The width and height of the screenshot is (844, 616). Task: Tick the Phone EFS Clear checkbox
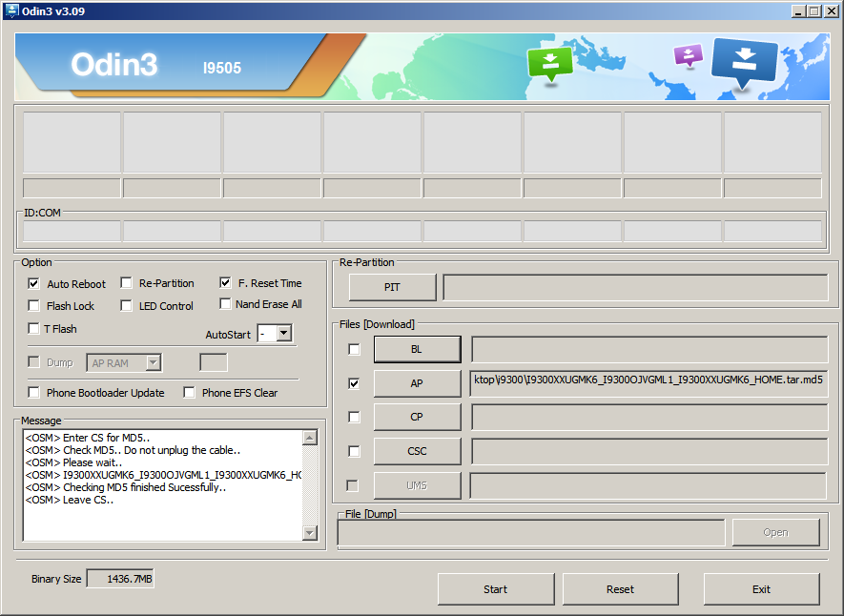coord(190,392)
